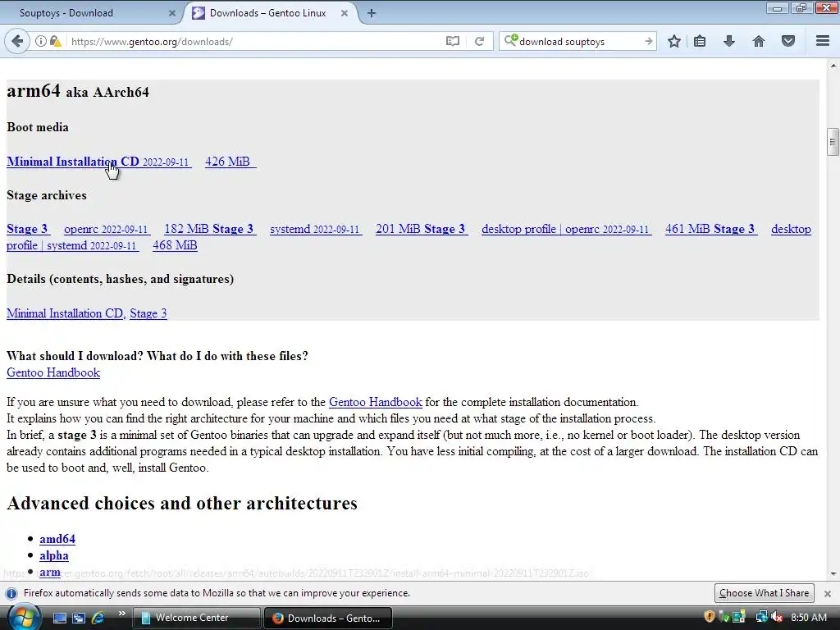Open the Firefox hamburger menu
The width and height of the screenshot is (840, 630).
point(823,41)
